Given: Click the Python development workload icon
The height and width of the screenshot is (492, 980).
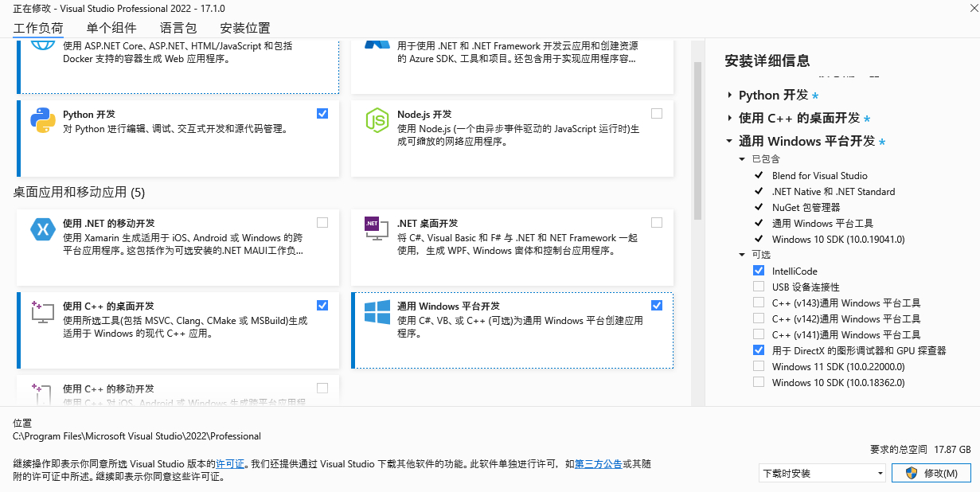Looking at the screenshot, I should (x=43, y=122).
